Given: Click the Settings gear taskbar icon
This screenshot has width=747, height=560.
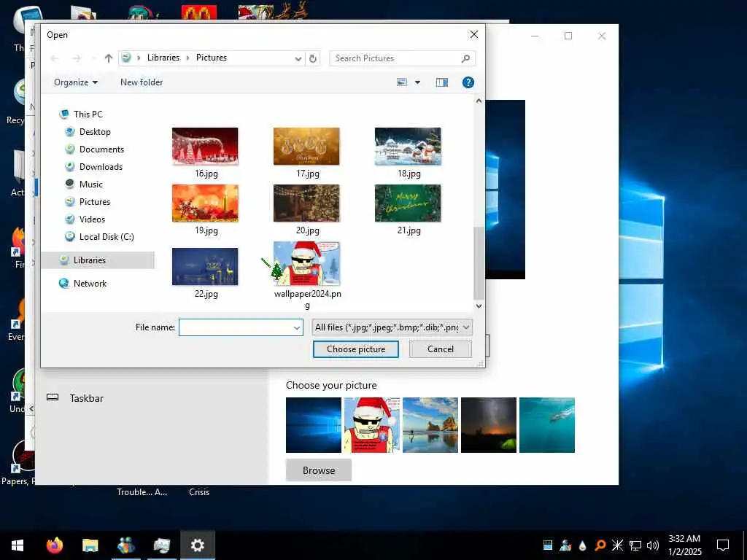Looking at the screenshot, I should pos(197,545).
